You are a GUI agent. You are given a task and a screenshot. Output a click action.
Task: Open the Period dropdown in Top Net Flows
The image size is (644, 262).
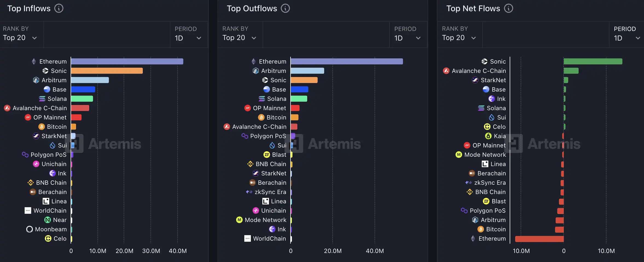pos(627,35)
